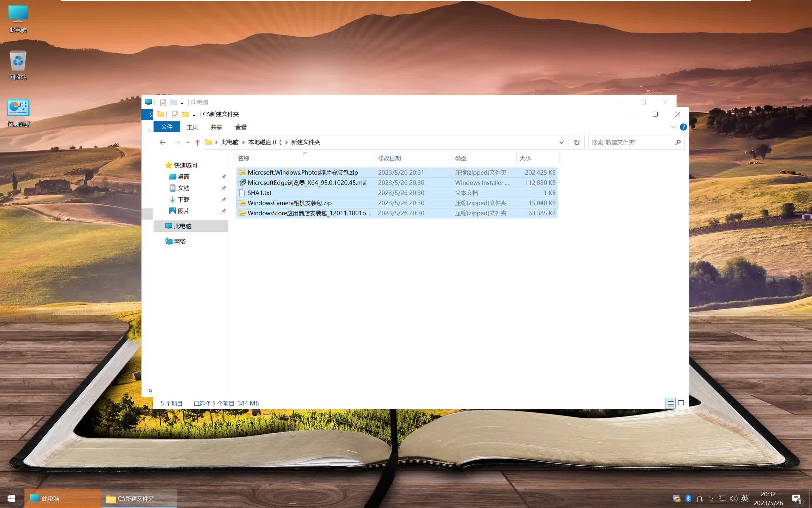
Task: Click 新建文件夹 in the breadcrumb
Action: point(306,142)
